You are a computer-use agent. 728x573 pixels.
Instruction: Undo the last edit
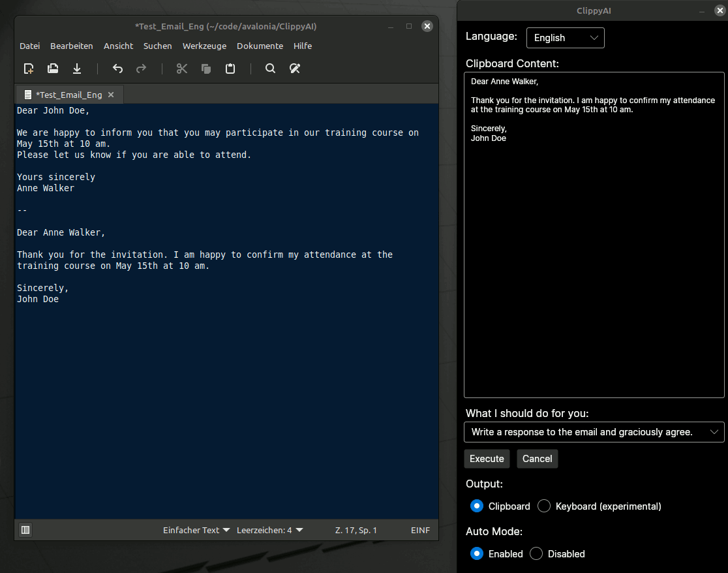coord(117,69)
